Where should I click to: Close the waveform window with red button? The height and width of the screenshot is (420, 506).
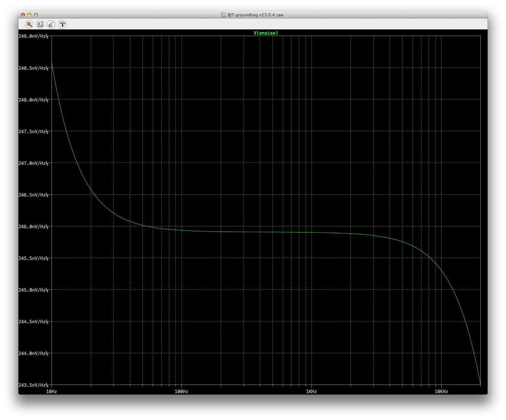pyautogui.click(x=23, y=15)
